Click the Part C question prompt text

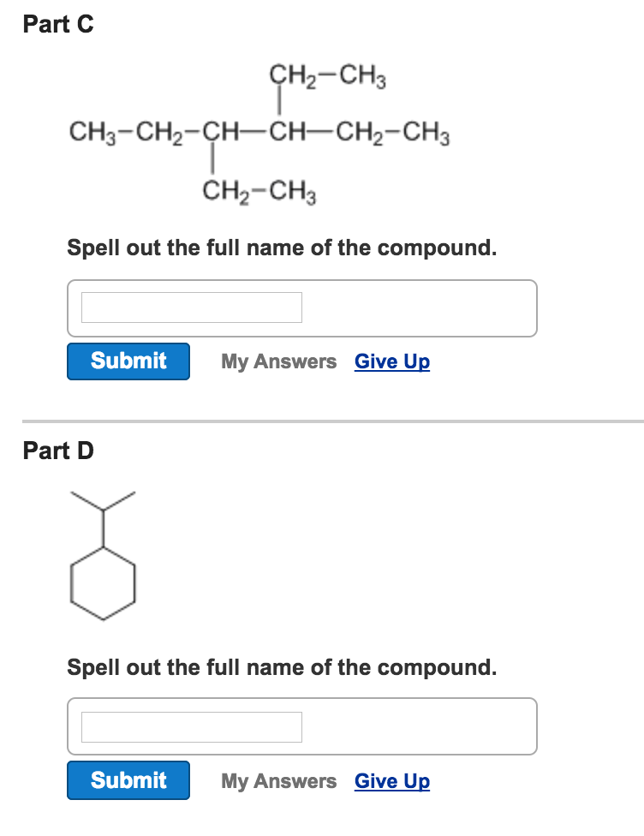tap(283, 248)
